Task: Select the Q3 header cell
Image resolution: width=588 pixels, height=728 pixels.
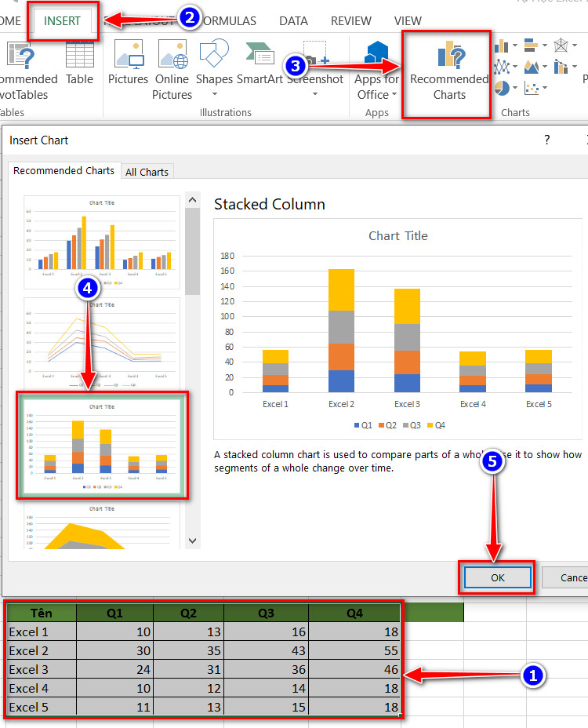Action: 266,613
